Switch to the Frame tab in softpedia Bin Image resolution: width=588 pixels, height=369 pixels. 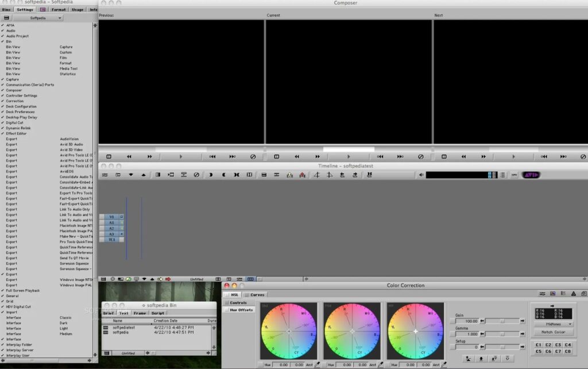(141, 313)
